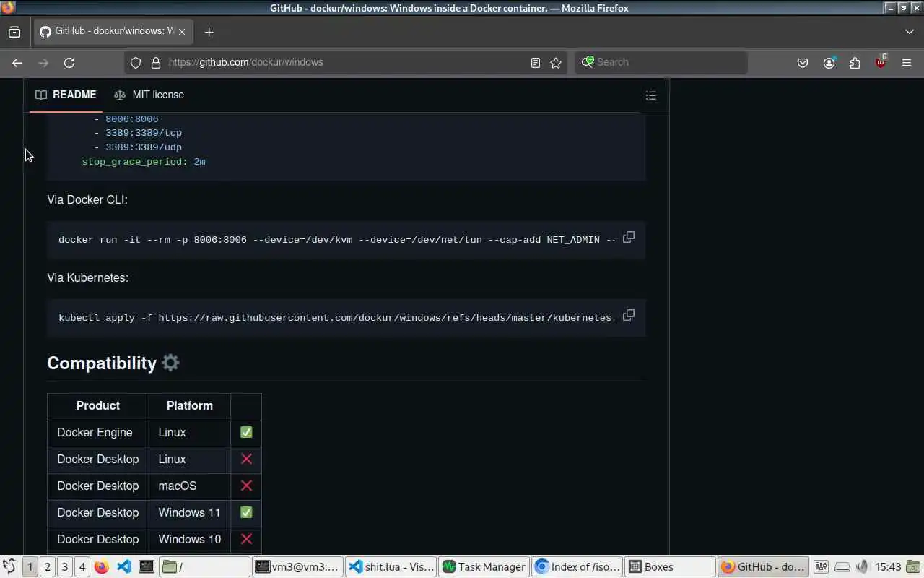This screenshot has height=578, width=924.
Task: Open the Firefox hamburger application menu
Action: (x=907, y=63)
